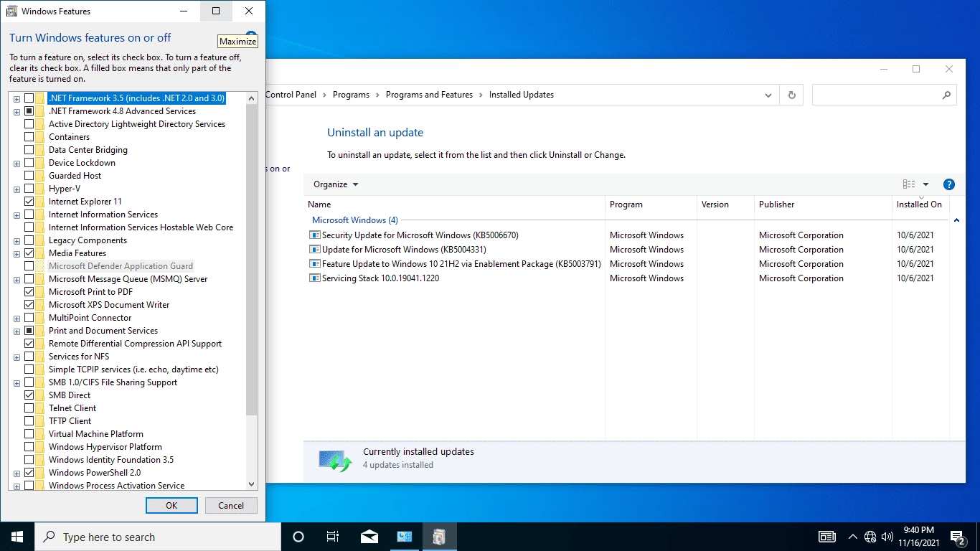Expand the Device Lockdown node

click(x=17, y=163)
